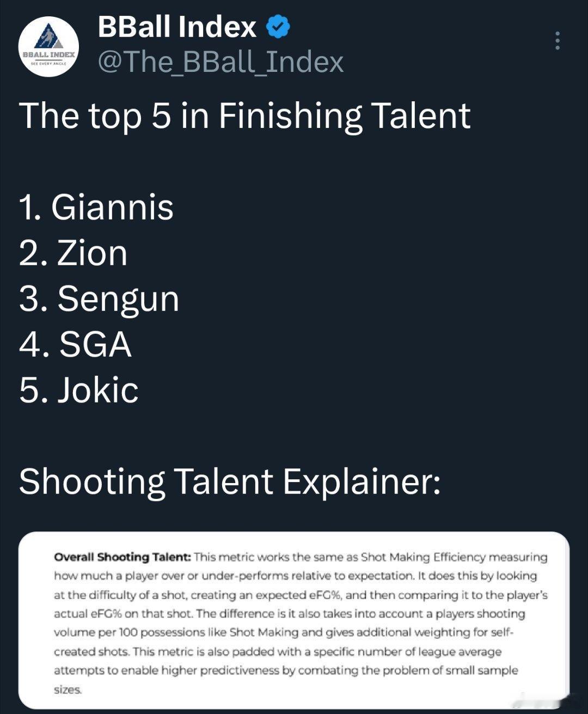This screenshot has width=588, height=714.
Task: Click the '4. SGA' list line
Action: click(x=75, y=345)
